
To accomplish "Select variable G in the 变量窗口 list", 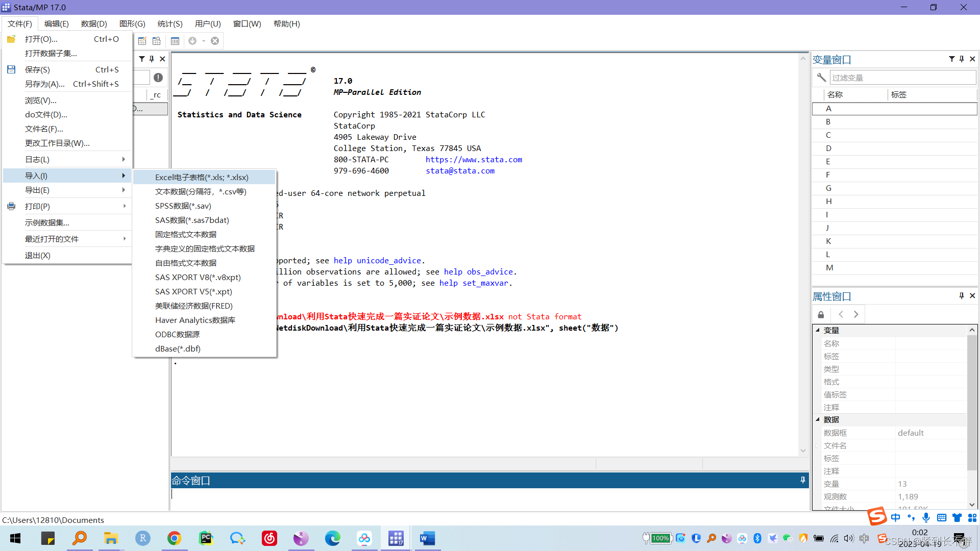I will 894,188.
